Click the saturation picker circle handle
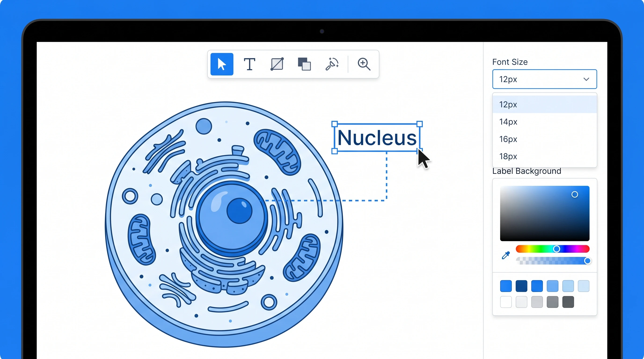This screenshot has height=359, width=644. [575, 194]
